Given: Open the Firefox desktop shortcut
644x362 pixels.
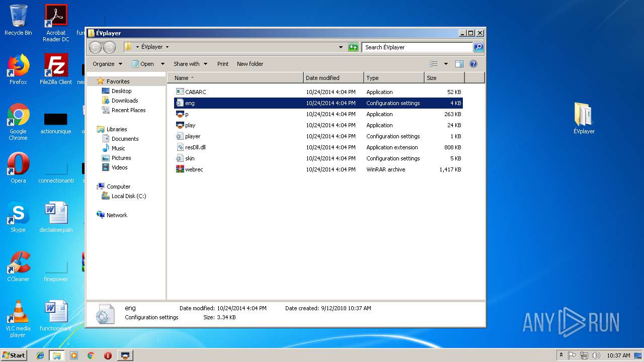Looking at the screenshot, I should (18, 69).
